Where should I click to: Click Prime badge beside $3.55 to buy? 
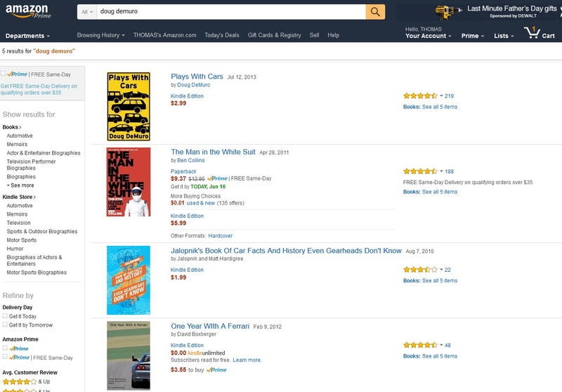(x=216, y=370)
